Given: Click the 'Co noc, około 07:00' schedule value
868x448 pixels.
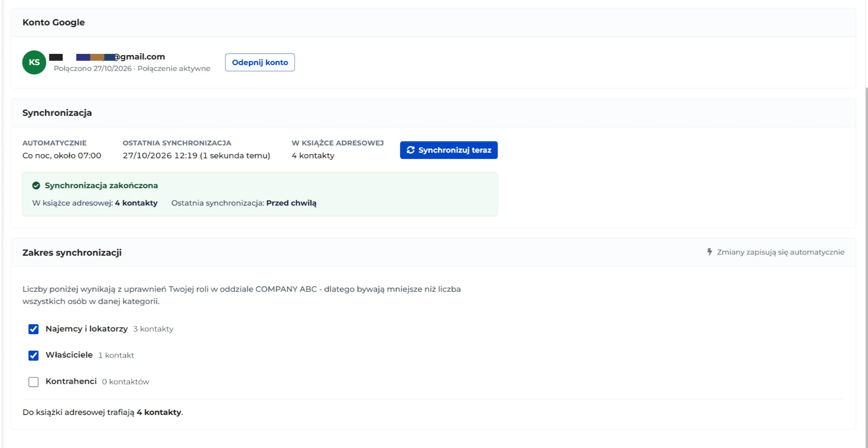Looking at the screenshot, I should [x=62, y=156].
